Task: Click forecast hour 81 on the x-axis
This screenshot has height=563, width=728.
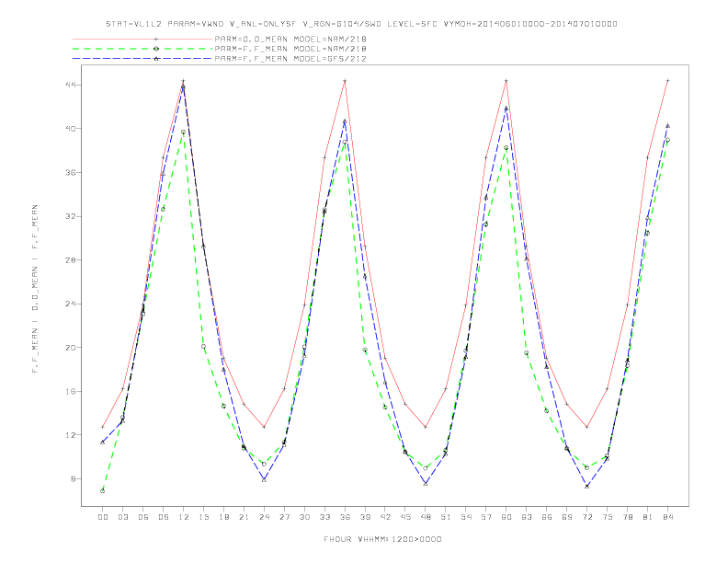Action: pyautogui.click(x=648, y=517)
